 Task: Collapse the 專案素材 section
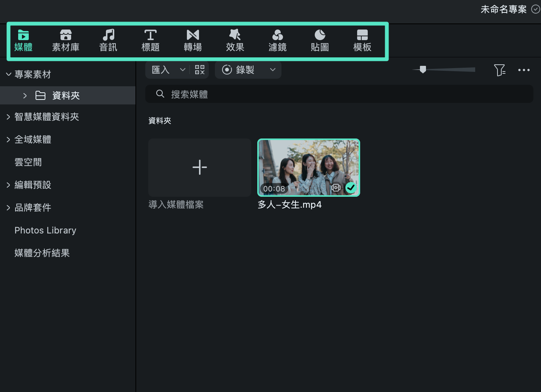(x=9, y=74)
